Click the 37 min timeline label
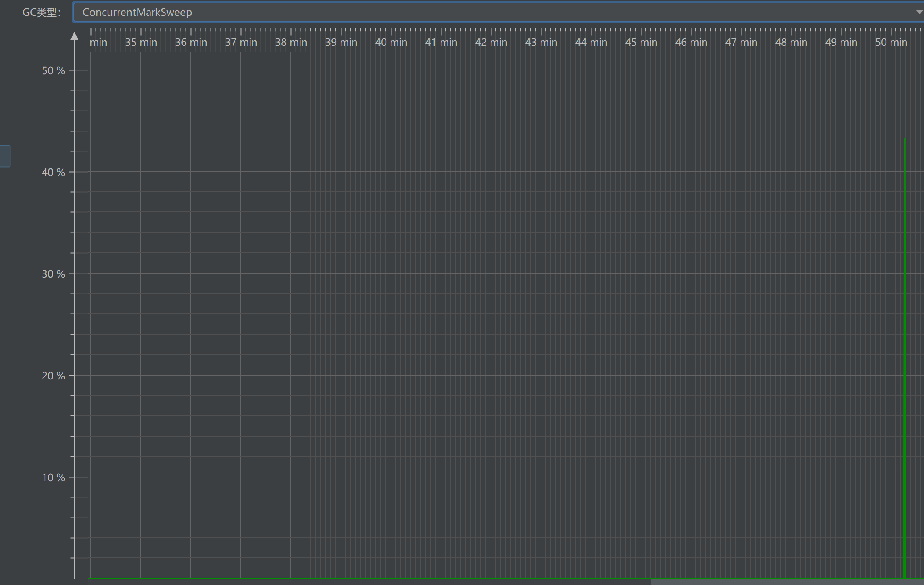The width and height of the screenshot is (924, 585). [x=241, y=42]
